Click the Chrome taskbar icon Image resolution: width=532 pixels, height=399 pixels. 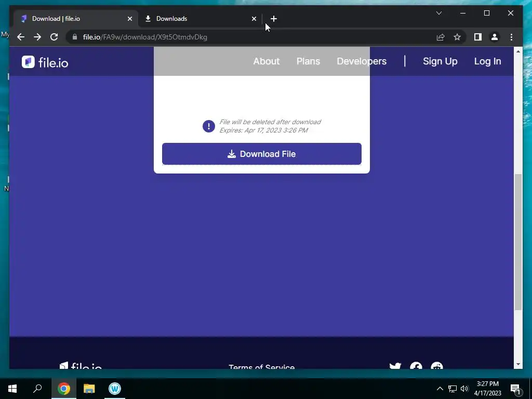(x=64, y=389)
